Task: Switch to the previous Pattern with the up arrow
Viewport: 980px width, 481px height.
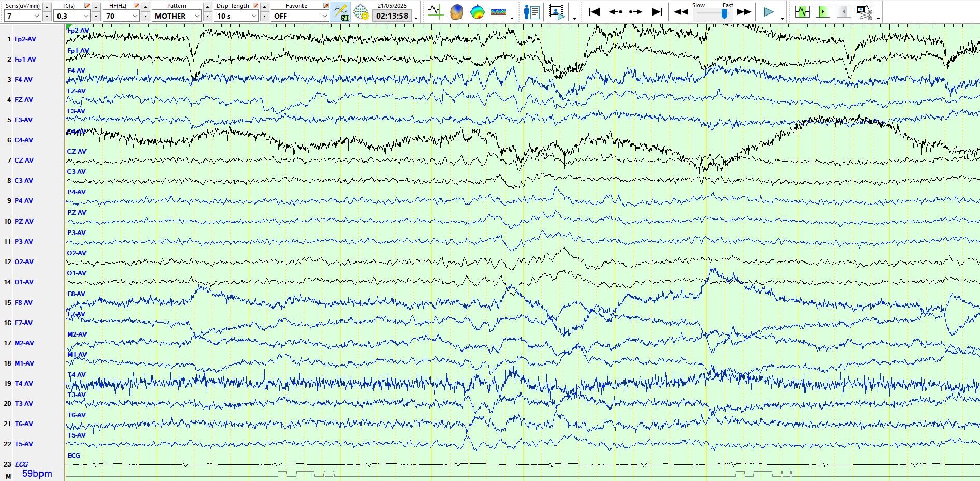Action: [x=208, y=6]
